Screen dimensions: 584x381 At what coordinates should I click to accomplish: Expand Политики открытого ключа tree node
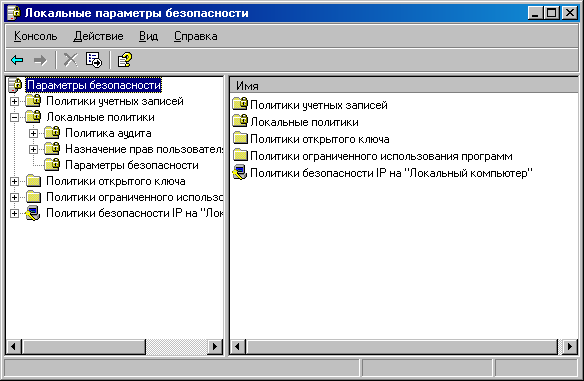tap(14, 181)
